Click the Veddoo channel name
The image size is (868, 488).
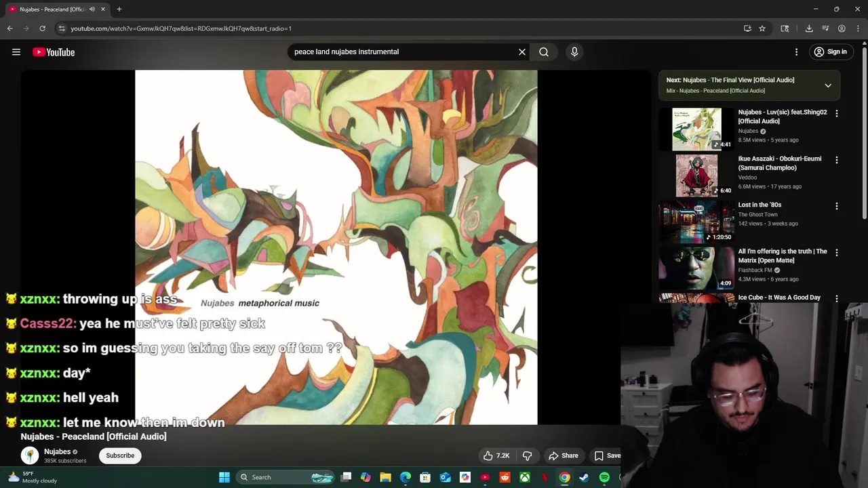(748, 178)
